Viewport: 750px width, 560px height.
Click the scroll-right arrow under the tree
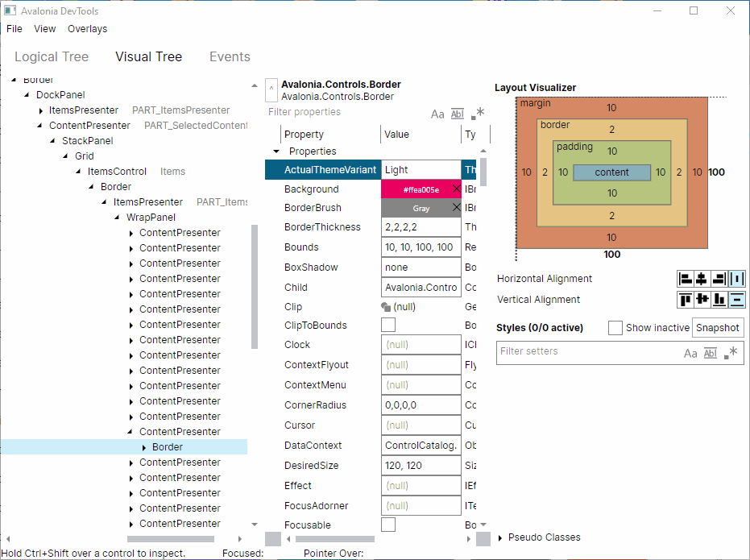click(x=239, y=539)
